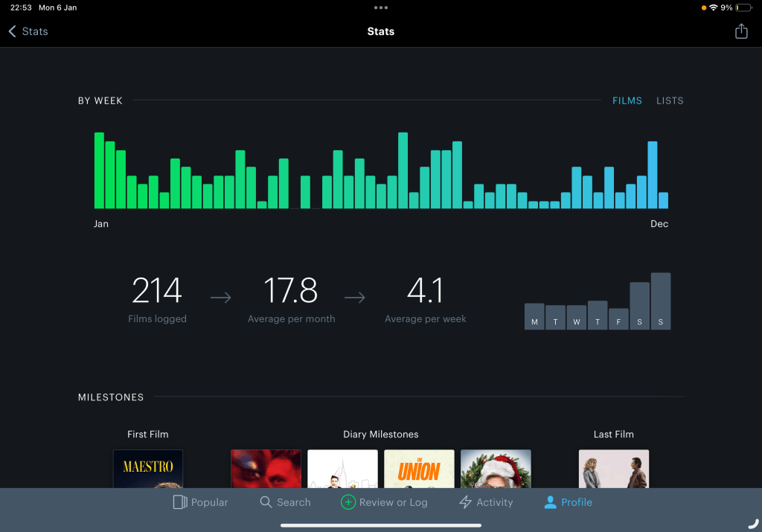Tap the 17.8 Average per month stat
762x532 pixels.
click(291, 291)
